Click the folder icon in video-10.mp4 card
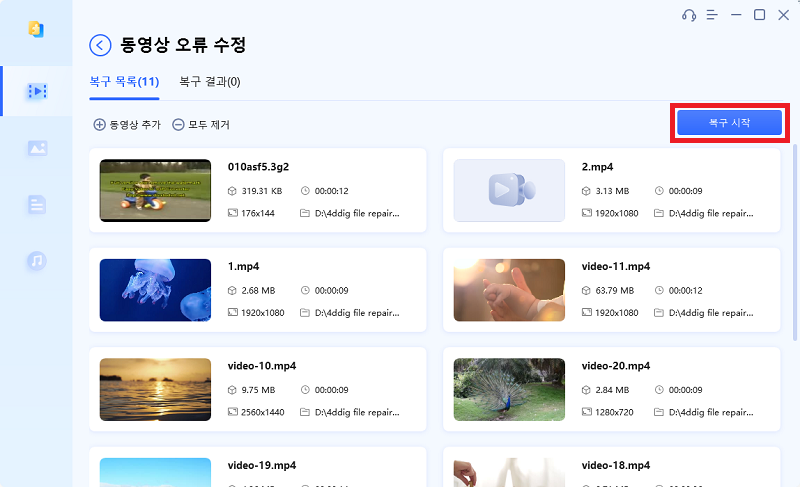Viewport: 800px width, 487px height. point(305,412)
